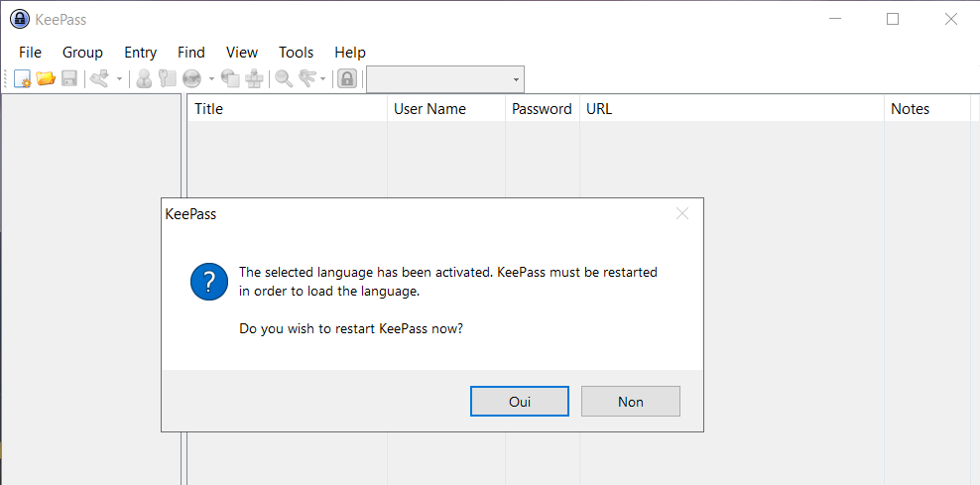Expand the Open URL dropdown arrow

click(x=211, y=79)
